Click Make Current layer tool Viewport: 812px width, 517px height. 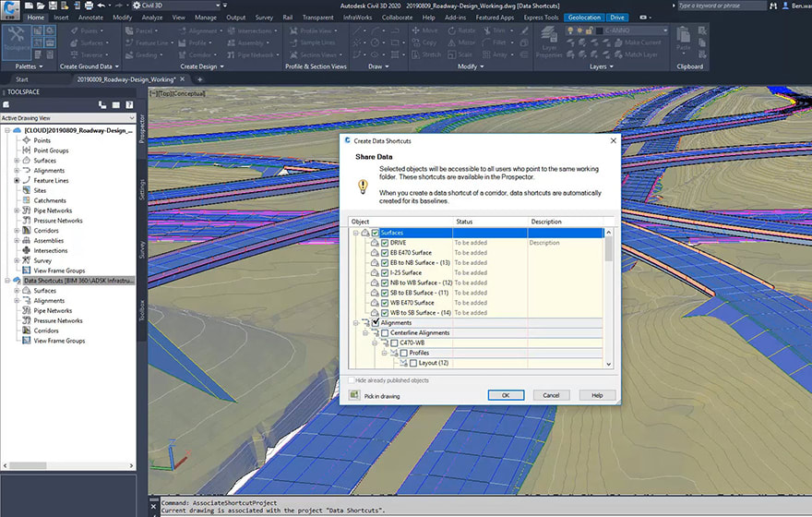tap(638, 42)
